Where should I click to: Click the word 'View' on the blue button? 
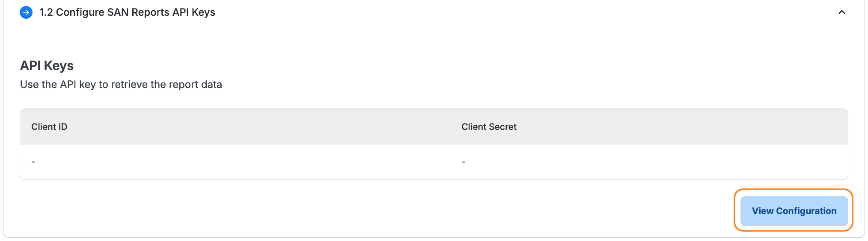coord(763,211)
